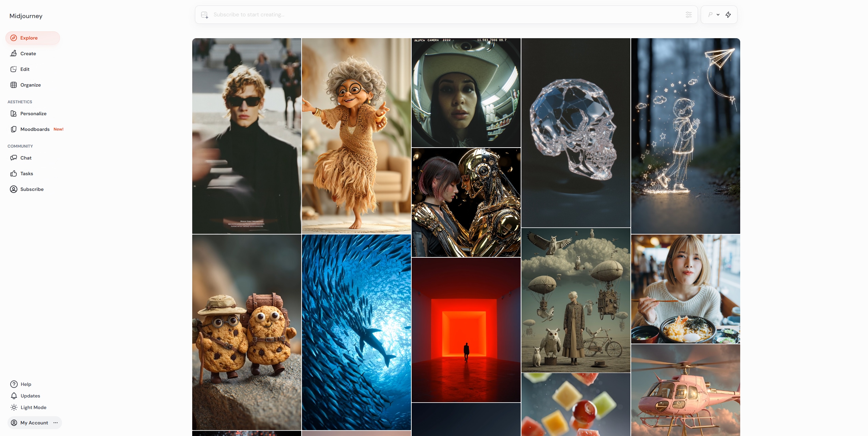Open Moodboards page
The image size is (868, 436).
pos(35,129)
